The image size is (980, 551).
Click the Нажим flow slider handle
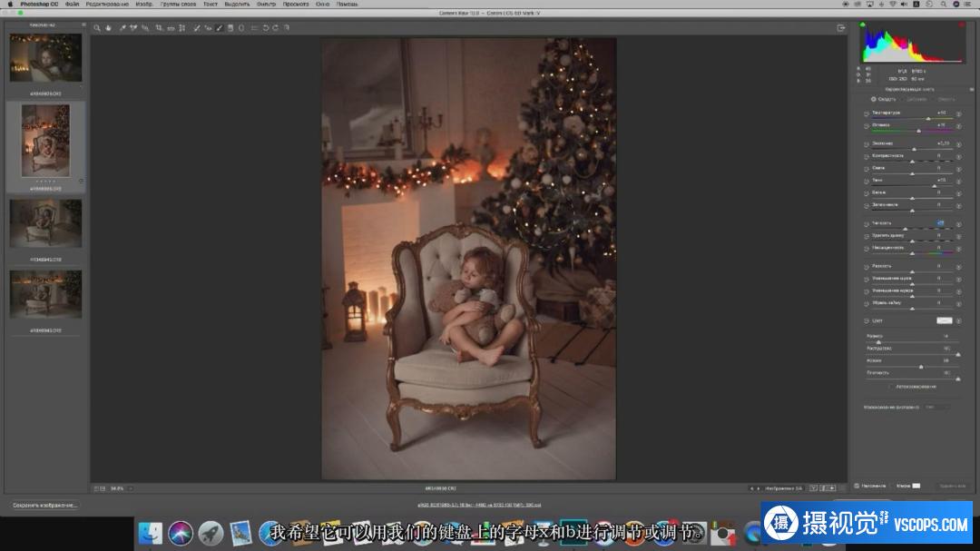pyautogui.click(x=921, y=367)
